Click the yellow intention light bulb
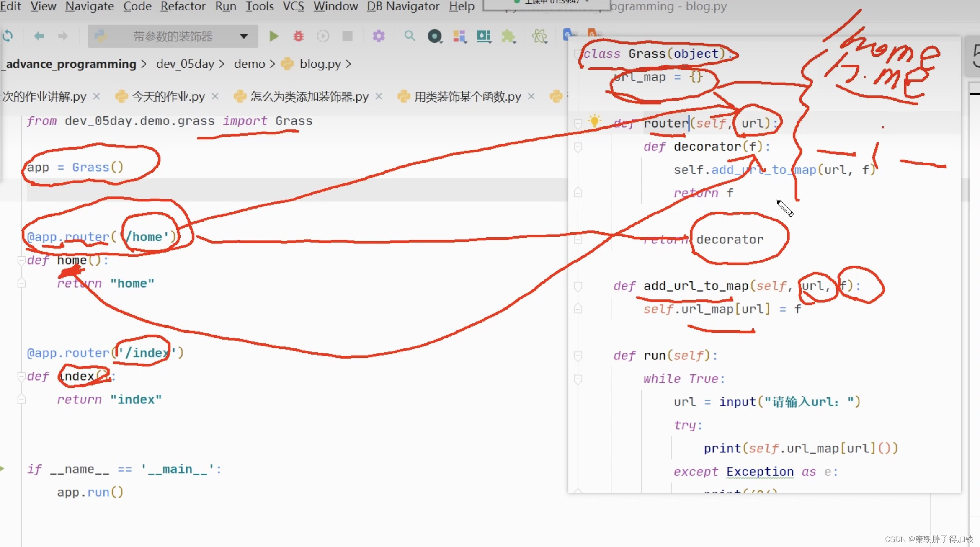 (x=594, y=121)
